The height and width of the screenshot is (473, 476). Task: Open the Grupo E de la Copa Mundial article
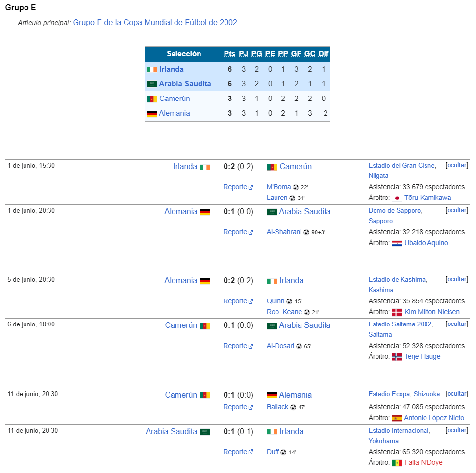155,23
